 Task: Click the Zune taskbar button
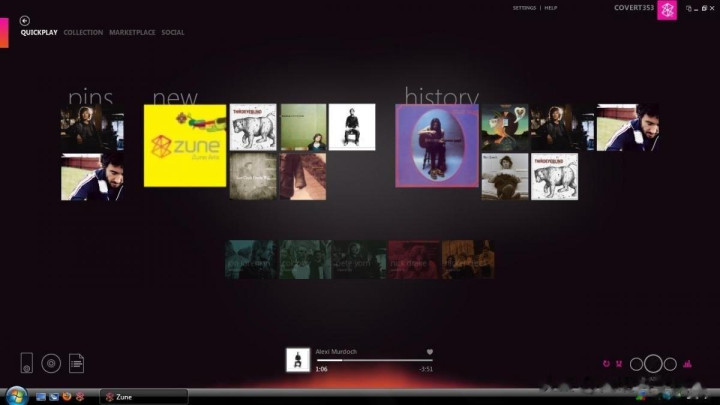point(144,397)
